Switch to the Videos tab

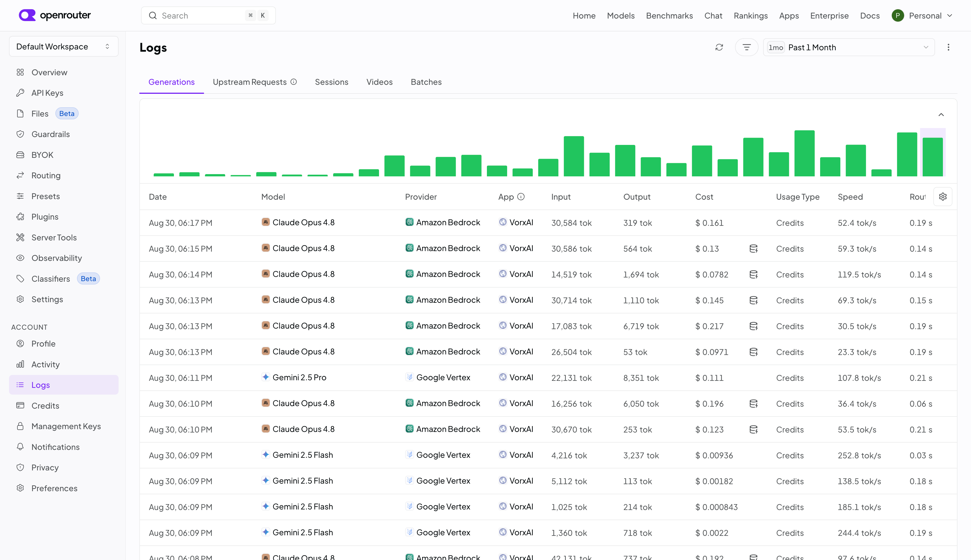click(379, 82)
